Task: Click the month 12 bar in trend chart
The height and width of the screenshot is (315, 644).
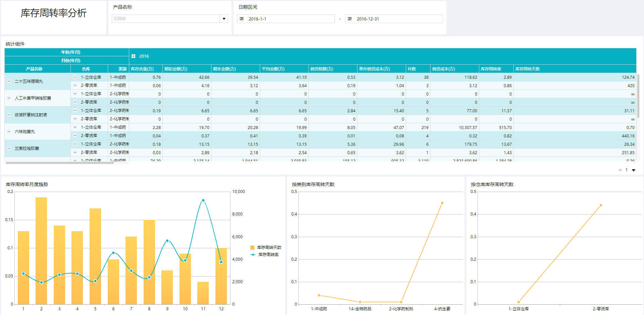Action: 221,276
